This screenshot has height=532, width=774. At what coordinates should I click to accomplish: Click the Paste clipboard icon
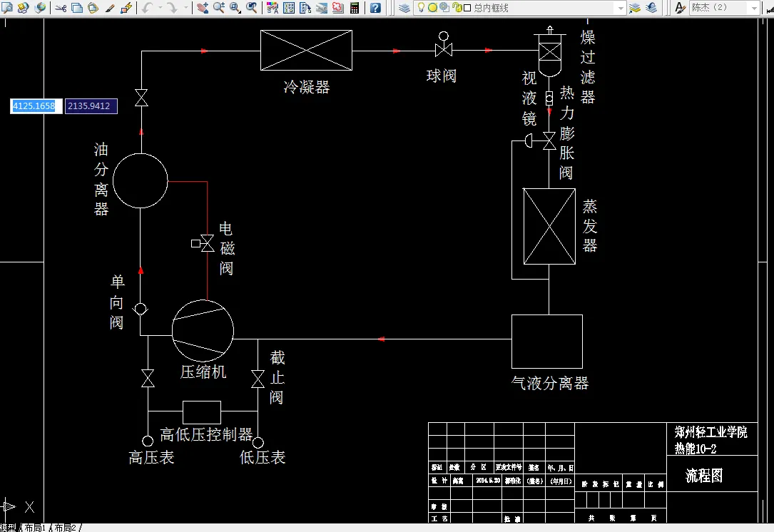(x=93, y=7)
